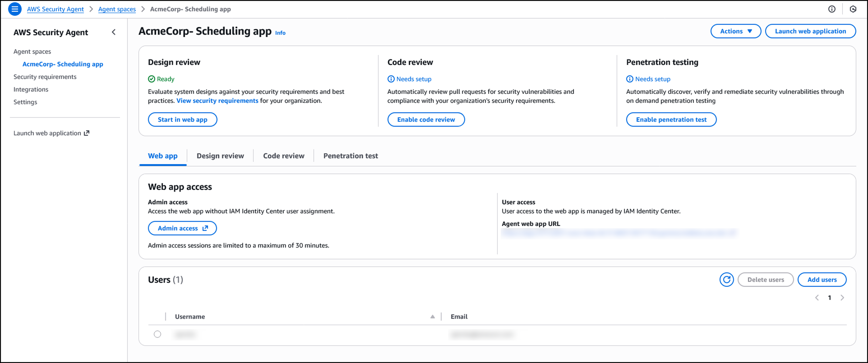The width and height of the screenshot is (868, 363).
Task: Click the hexagon settings icon top right
Action: 853,9
